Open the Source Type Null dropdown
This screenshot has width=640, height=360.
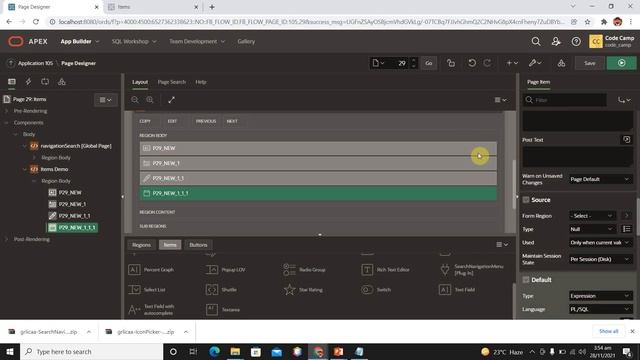pos(592,229)
